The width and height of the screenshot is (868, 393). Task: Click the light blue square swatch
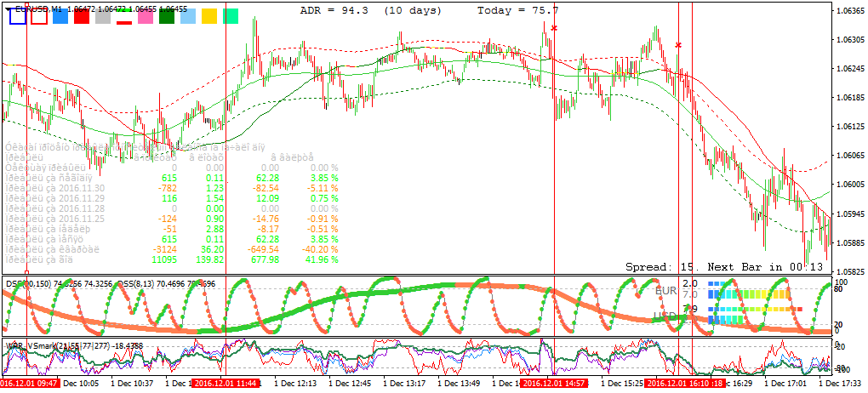pyautogui.click(x=188, y=17)
